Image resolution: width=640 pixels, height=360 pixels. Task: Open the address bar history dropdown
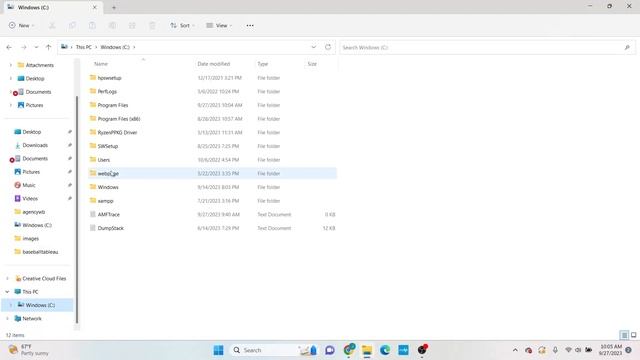[313, 47]
